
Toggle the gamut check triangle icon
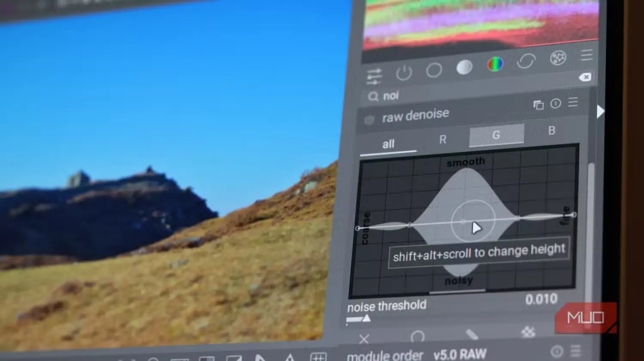point(289,358)
